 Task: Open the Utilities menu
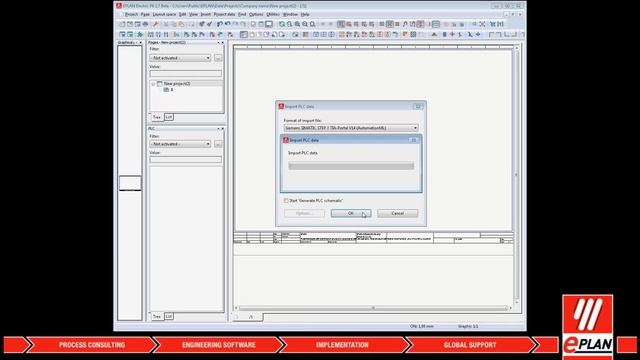click(x=273, y=14)
